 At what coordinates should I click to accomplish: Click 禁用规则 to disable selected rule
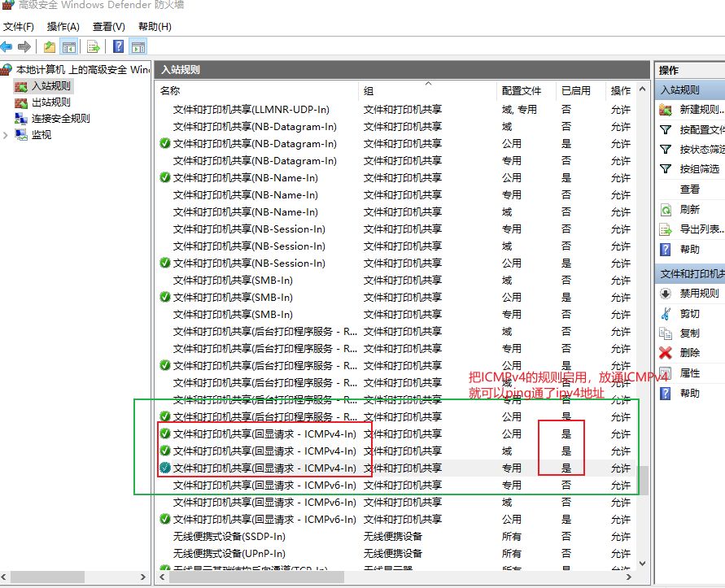pos(699,294)
